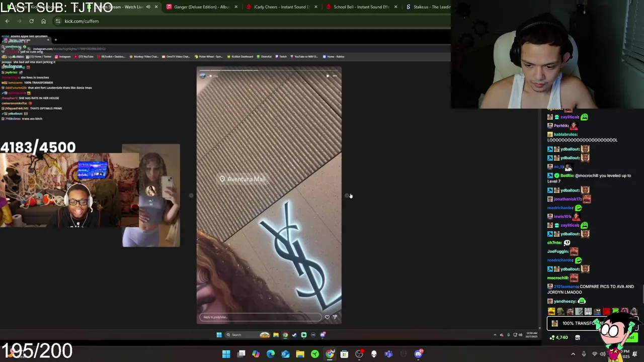Open Alienware app from the taskbar
Image resolution: width=644 pixels, height=362 pixels.
(x=374, y=354)
